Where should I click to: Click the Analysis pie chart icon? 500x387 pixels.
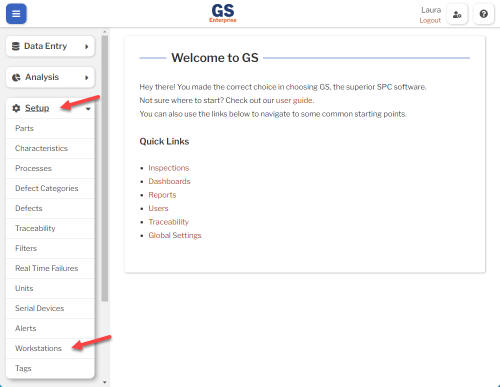coord(16,77)
